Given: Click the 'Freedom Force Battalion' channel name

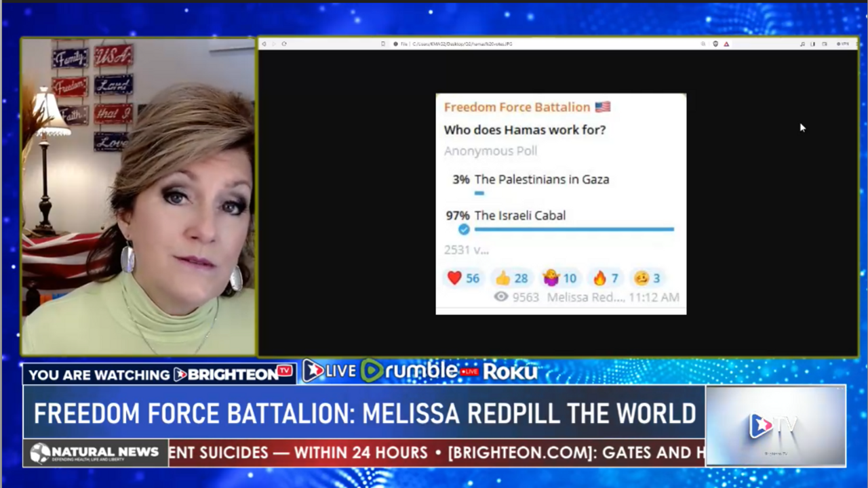Looking at the screenshot, I should click(517, 107).
